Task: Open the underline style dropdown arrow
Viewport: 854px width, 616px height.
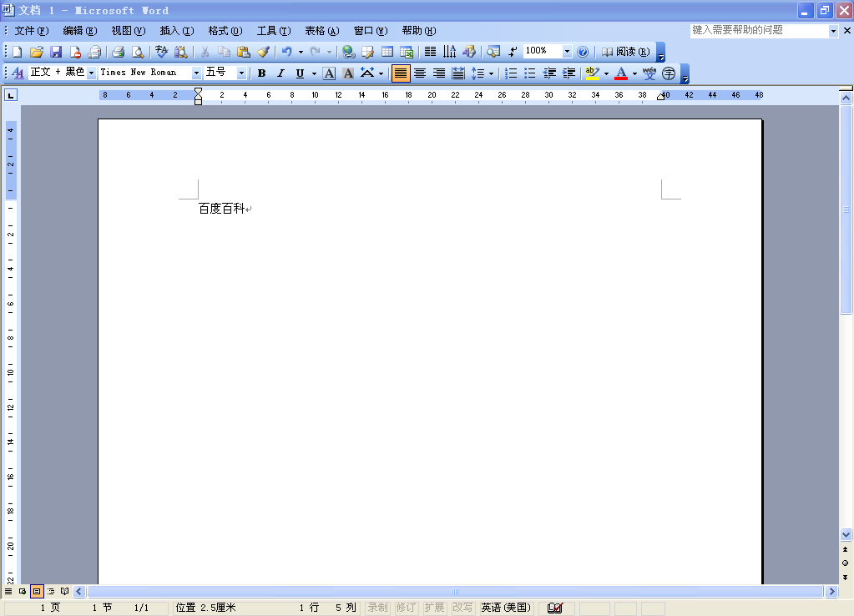Action: pos(314,73)
